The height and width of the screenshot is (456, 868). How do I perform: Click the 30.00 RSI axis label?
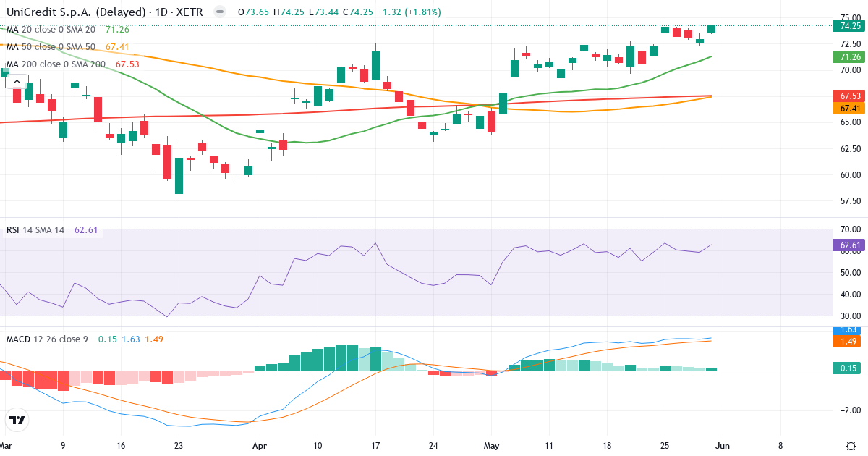(x=850, y=316)
